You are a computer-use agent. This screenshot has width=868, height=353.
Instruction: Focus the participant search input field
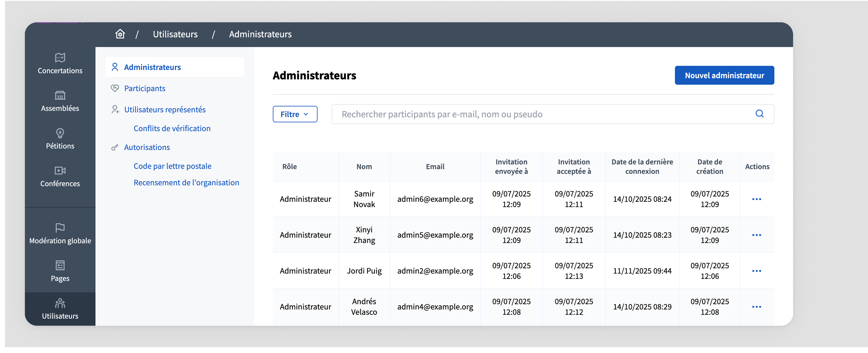pos(553,114)
